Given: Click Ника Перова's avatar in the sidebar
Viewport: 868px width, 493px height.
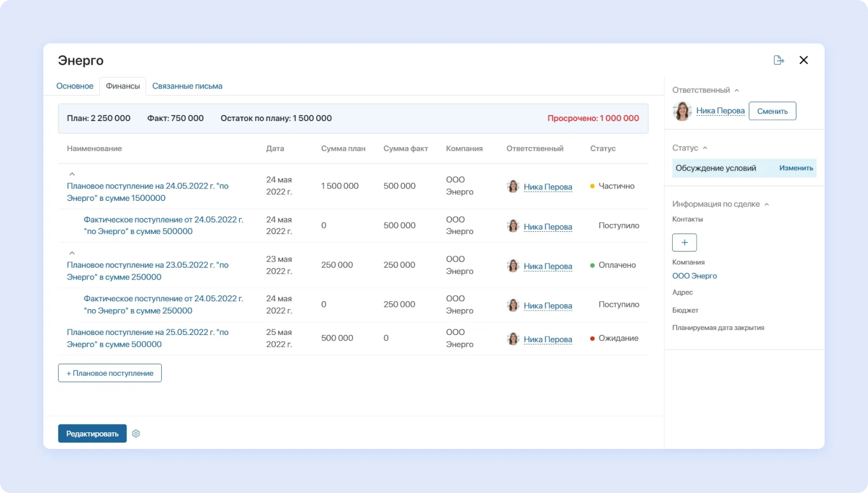Looking at the screenshot, I should pos(682,111).
